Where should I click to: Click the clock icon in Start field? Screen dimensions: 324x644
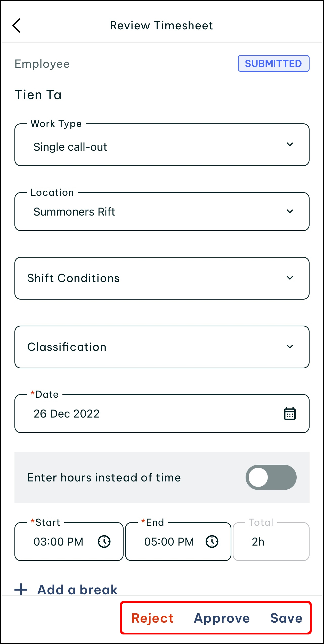click(x=104, y=541)
